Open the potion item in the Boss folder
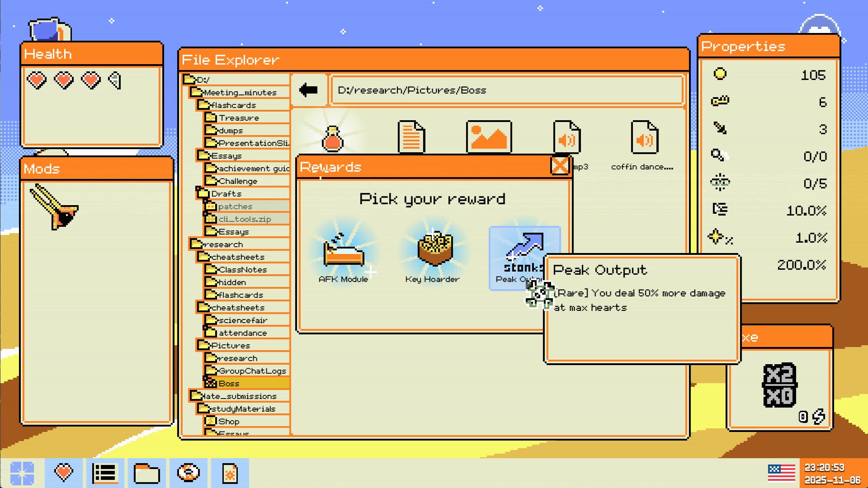Image resolution: width=868 pixels, height=488 pixels. click(333, 138)
